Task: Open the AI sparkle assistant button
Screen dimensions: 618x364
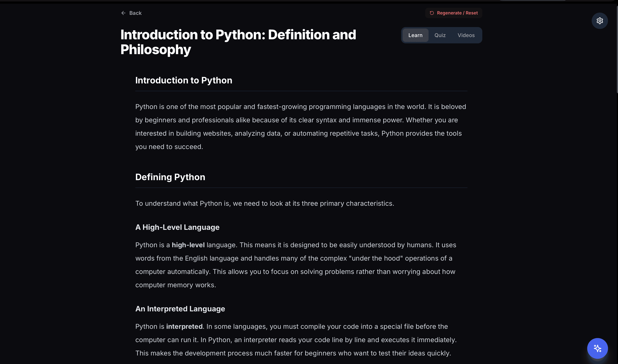Action: 597,348
